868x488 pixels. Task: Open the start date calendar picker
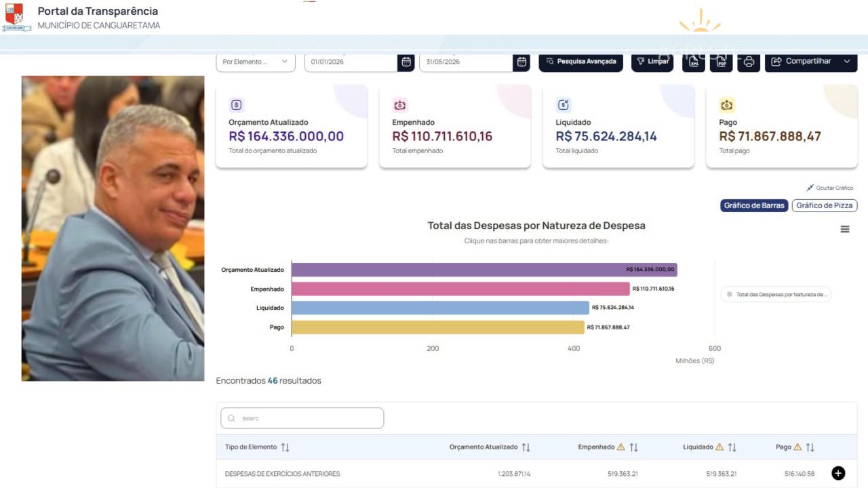(x=406, y=62)
